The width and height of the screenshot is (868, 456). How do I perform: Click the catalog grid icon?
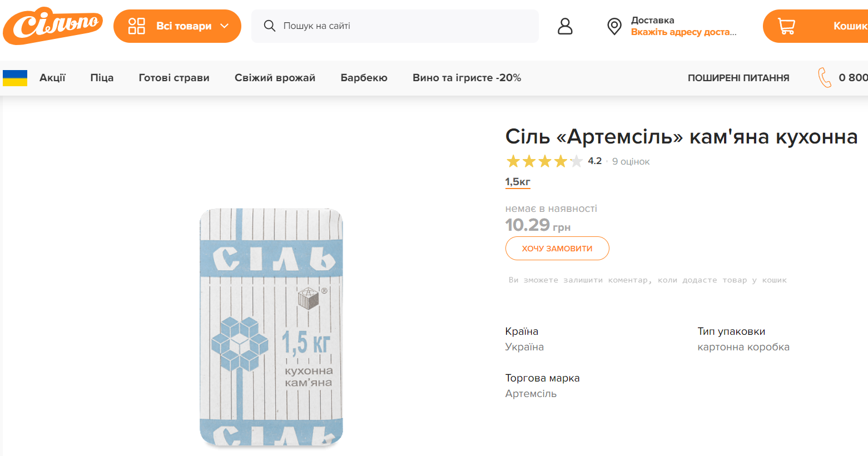pyautogui.click(x=137, y=26)
